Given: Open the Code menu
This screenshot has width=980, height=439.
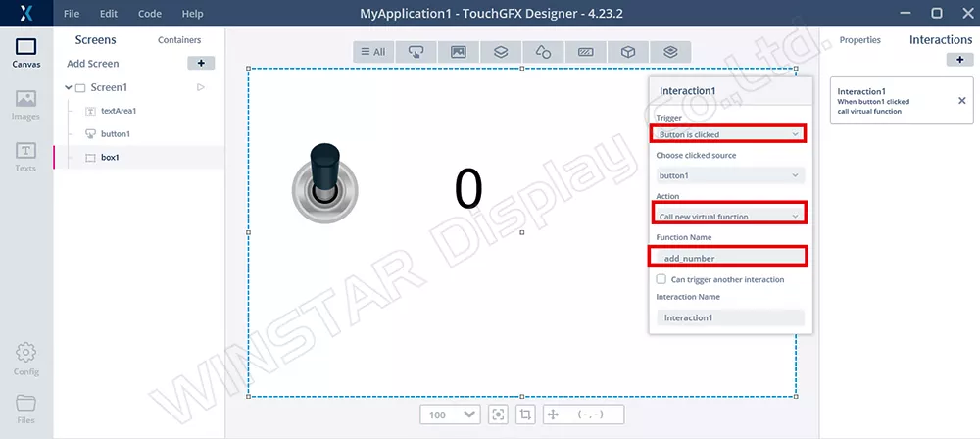Looking at the screenshot, I should coord(150,14).
